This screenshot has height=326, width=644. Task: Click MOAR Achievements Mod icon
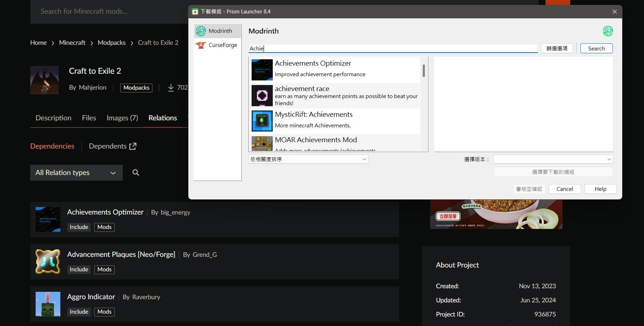262,144
